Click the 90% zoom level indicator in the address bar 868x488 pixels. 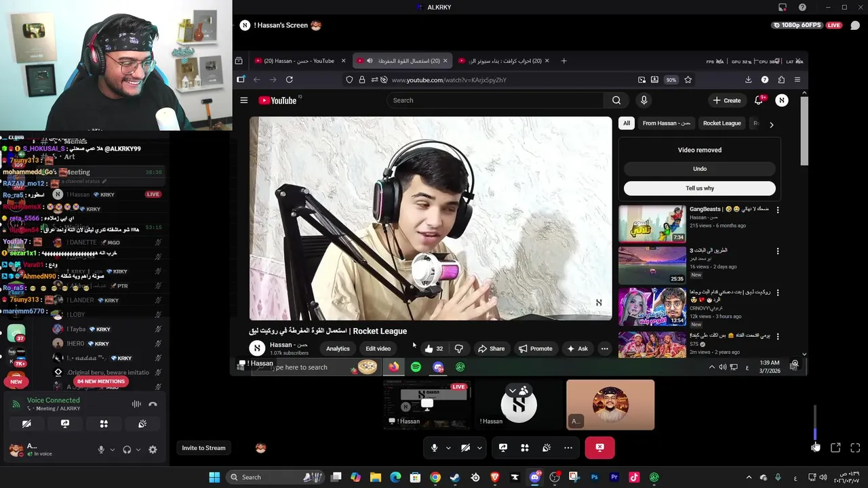click(671, 80)
